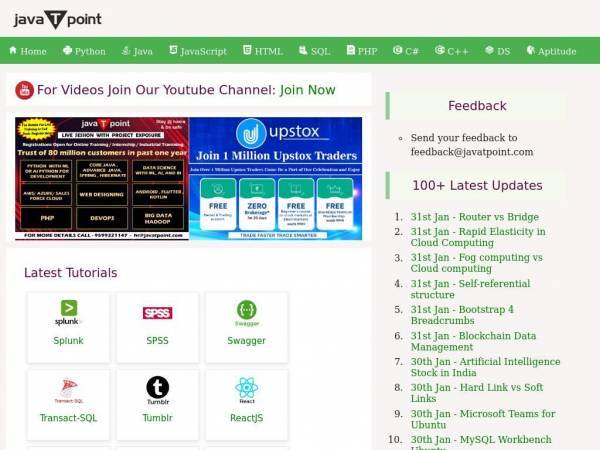The image size is (600, 450).
Task: Open the SPSS tutorial link
Action: pos(157,341)
